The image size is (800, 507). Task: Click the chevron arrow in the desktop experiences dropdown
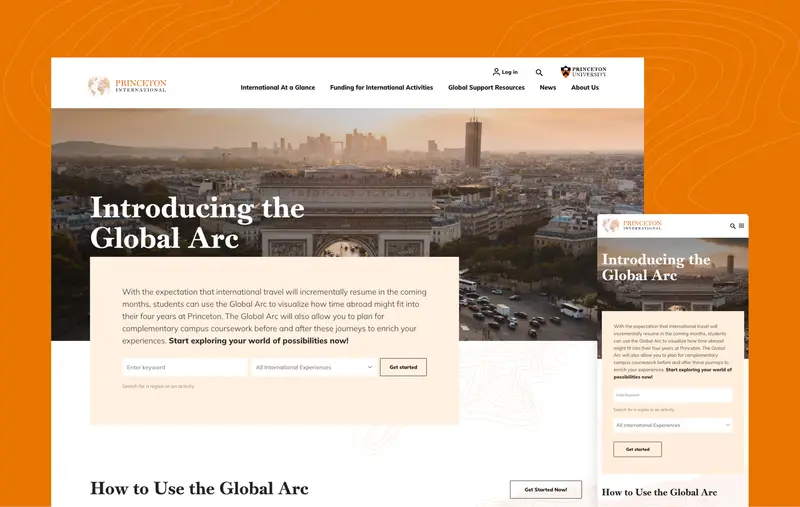(x=370, y=367)
